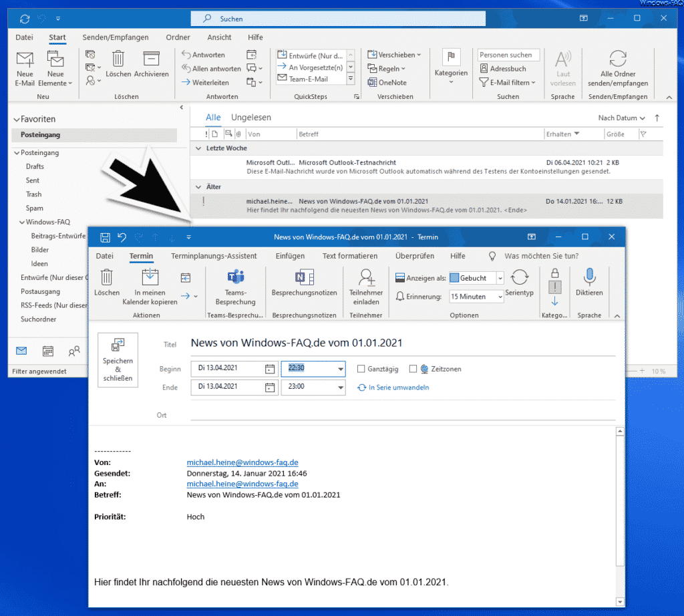Click Serientyp recurrence icon
Image resolution: width=684 pixels, height=616 pixels.
click(x=519, y=282)
